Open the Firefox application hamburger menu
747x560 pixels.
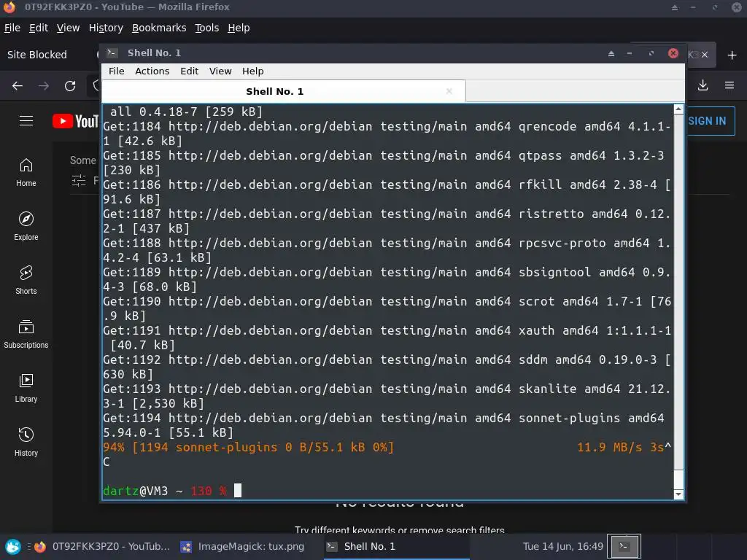coord(729,86)
